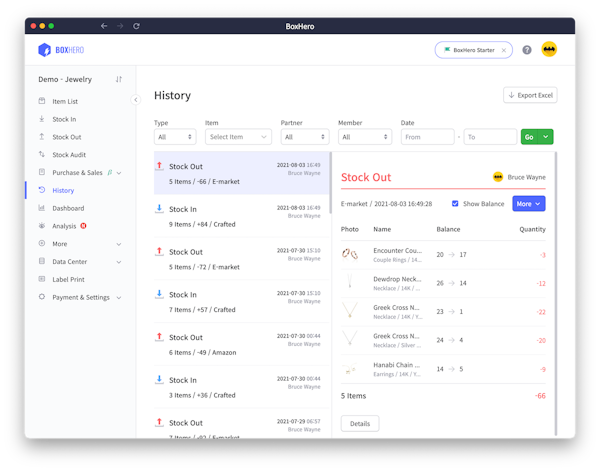600x471 pixels.
Task: Select Stock In entry 3 Items / +36
Action: point(242,387)
